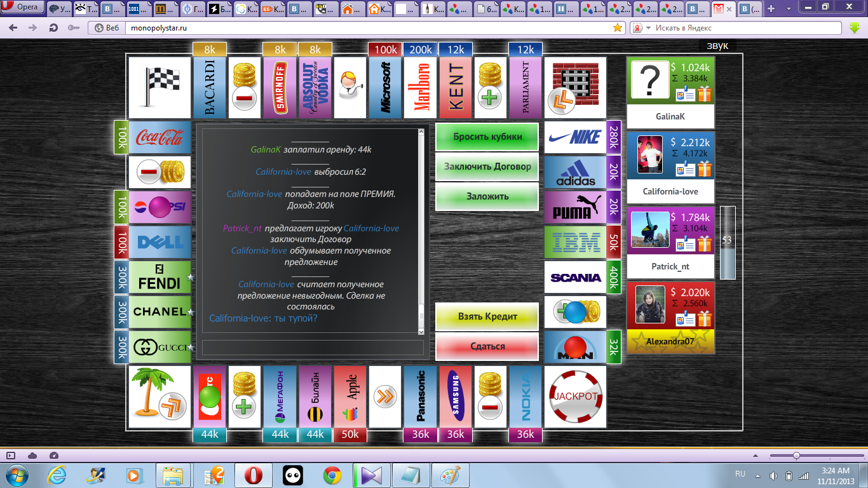This screenshot has height=488, width=868.
Task: Toggle the game sound (звук)
Action: coord(717,46)
